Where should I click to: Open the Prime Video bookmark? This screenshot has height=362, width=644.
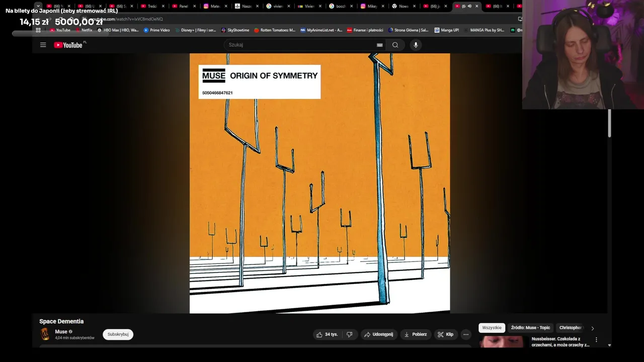click(x=157, y=30)
